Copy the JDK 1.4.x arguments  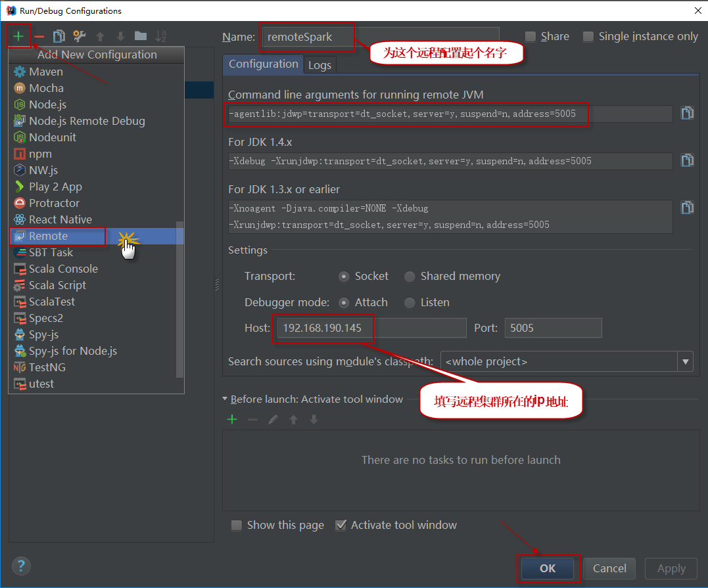(x=687, y=160)
